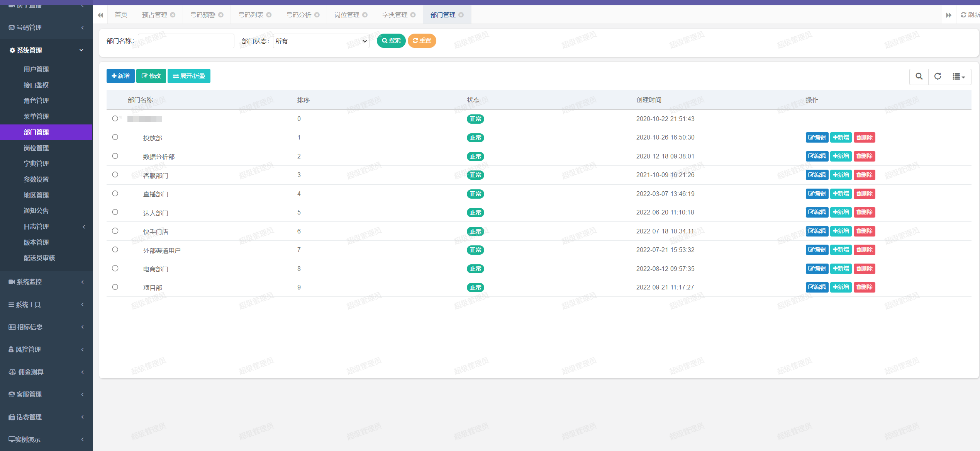Screen dimensions: 980x451
Task: Click 新增 in the 达人部门 row
Action: [841, 212]
